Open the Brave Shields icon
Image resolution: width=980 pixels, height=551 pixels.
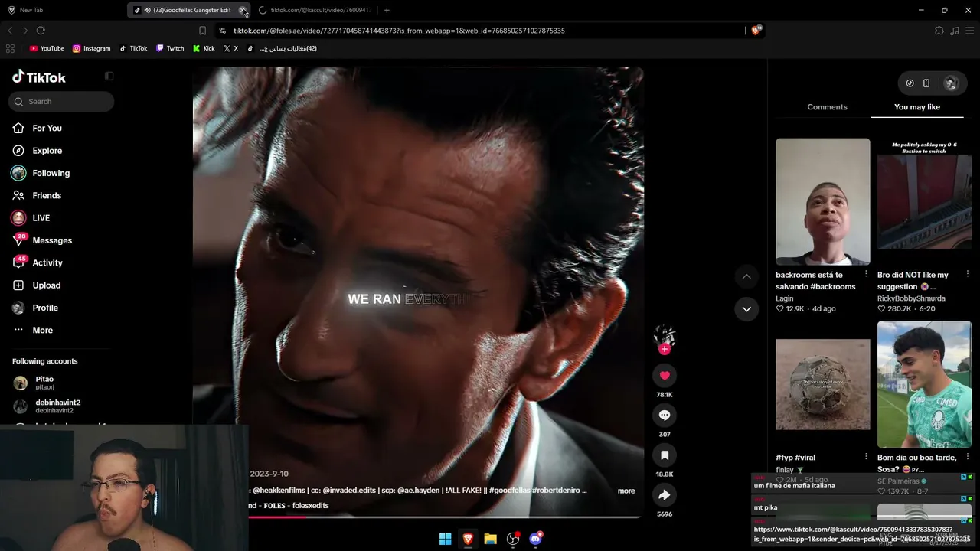click(x=756, y=31)
